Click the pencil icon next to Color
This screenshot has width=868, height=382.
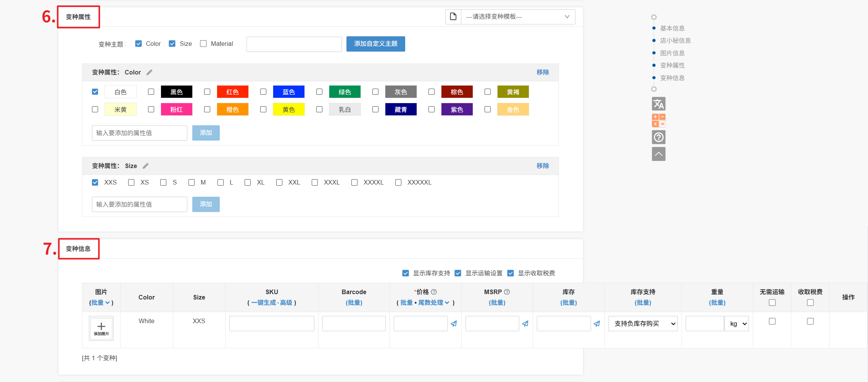[150, 72]
